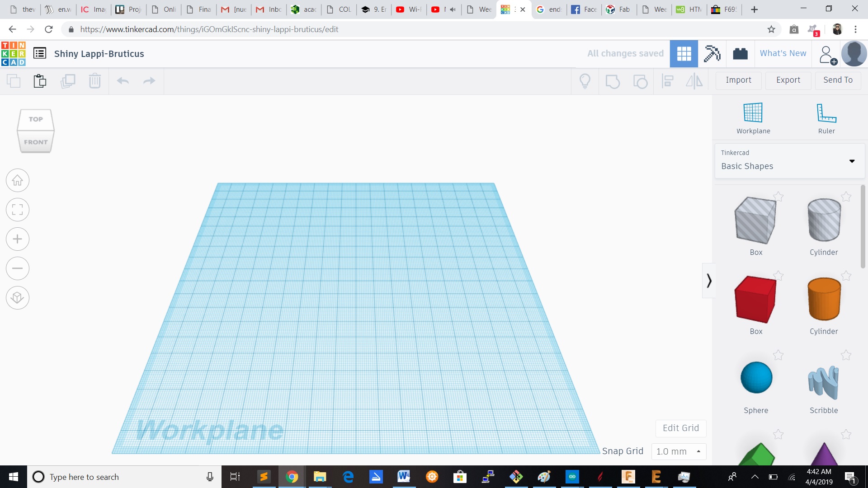Screen dimensions: 868x488
Task: Click the Home view icon
Action: click(18, 180)
